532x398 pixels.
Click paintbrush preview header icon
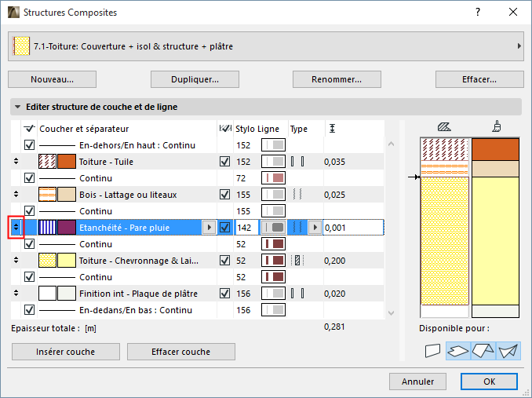pos(497,126)
